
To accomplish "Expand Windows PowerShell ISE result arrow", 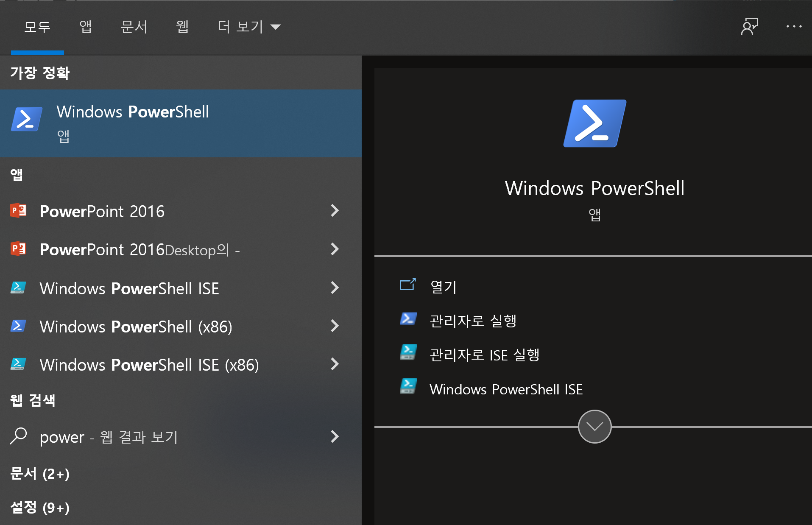I will pos(335,288).
